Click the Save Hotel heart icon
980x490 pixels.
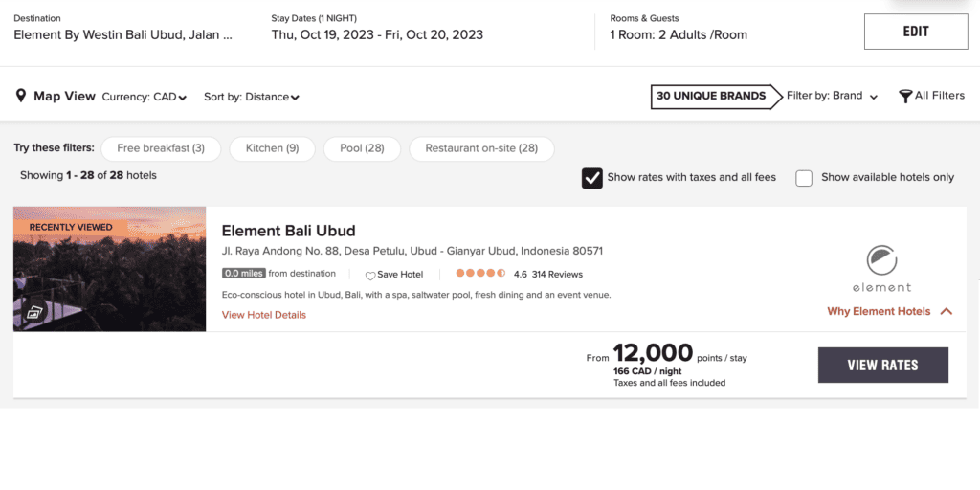[x=370, y=276]
